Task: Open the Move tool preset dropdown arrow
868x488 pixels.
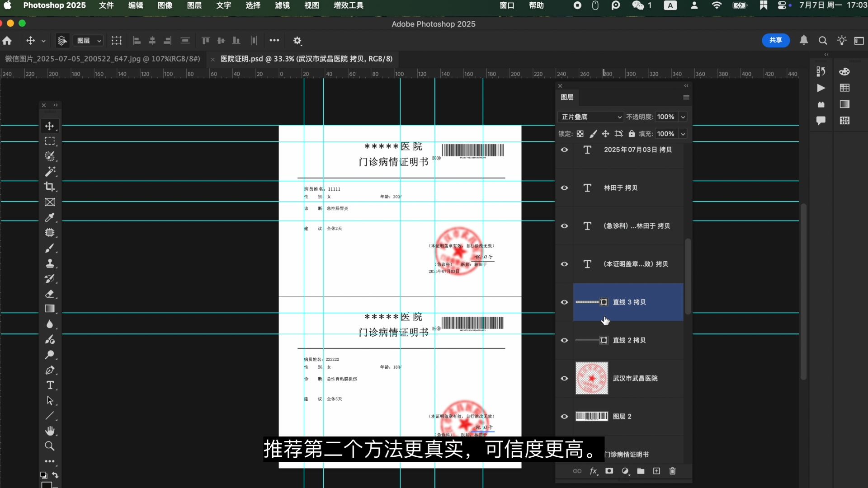Action: (x=43, y=41)
